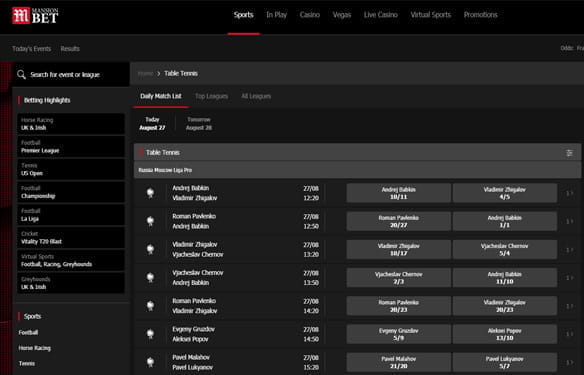Bet on Andrej Babkin at 11/10
The height and width of the screenshot is (375, 584).
click(505, 278)
